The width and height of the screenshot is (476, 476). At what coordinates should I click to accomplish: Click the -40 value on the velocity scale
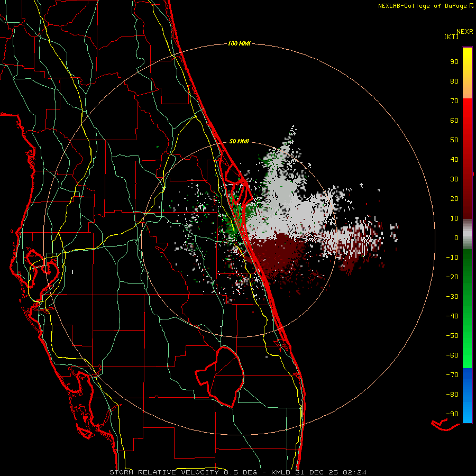[x=452, y=316]
